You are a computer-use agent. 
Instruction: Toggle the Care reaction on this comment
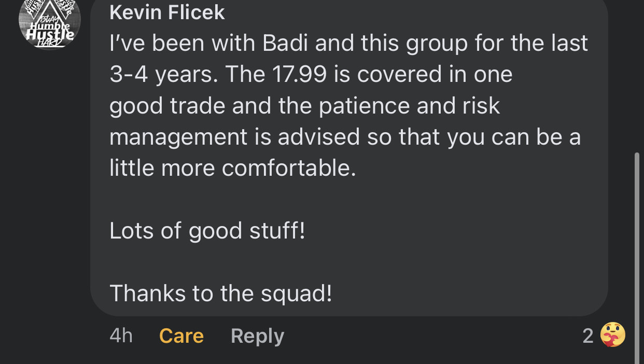pyautogui.click(x=181, y=336)
